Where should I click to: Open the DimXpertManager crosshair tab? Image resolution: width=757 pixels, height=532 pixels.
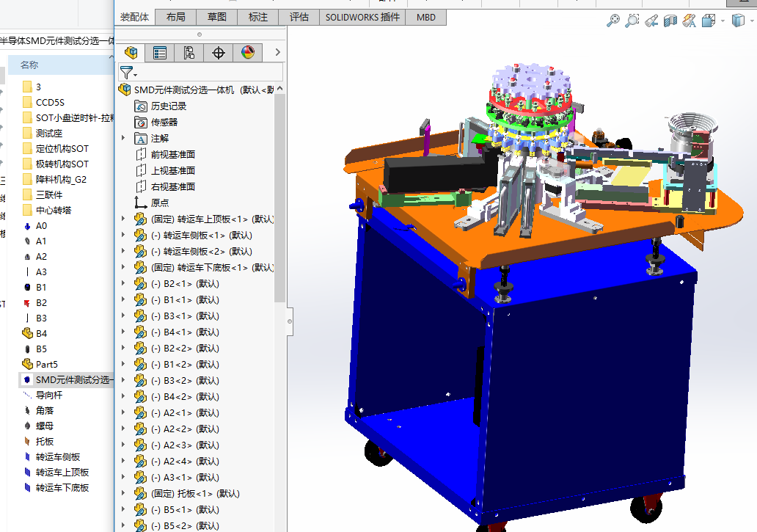pos(218,53)
